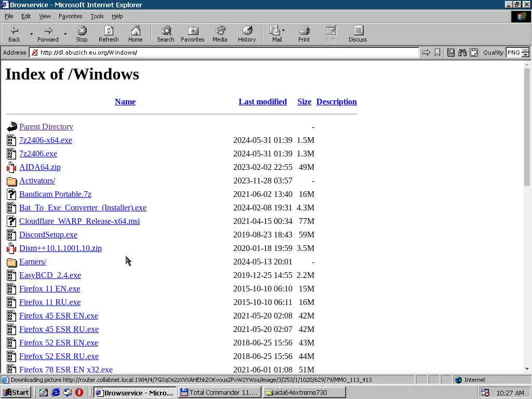Click the system tray clock 10:27 AM

click(510, 393)
